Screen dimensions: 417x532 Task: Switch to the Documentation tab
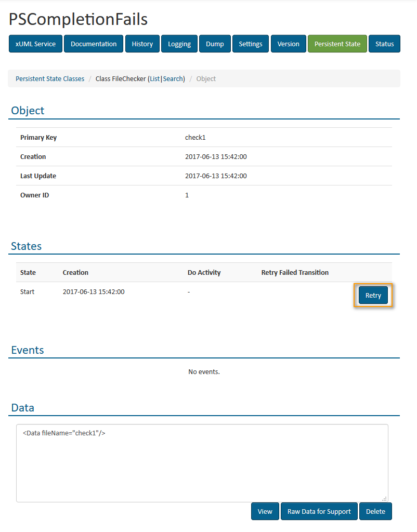pyautogui.click(x=94, y=44)
